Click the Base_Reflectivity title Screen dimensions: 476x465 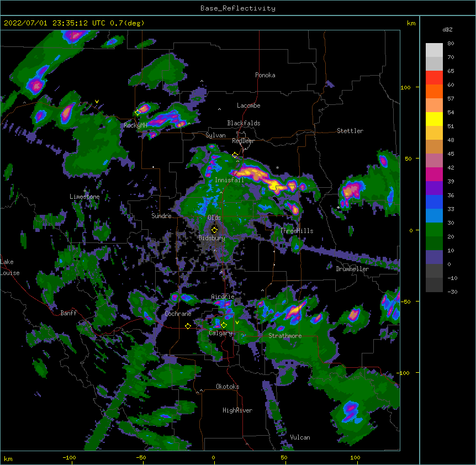coord(238,8)
